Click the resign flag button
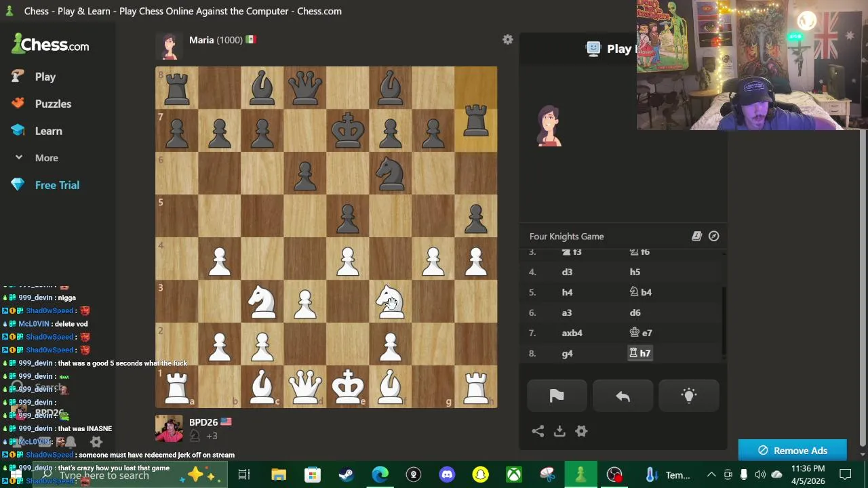The image size is (868, 488). [x=557, y=396]
